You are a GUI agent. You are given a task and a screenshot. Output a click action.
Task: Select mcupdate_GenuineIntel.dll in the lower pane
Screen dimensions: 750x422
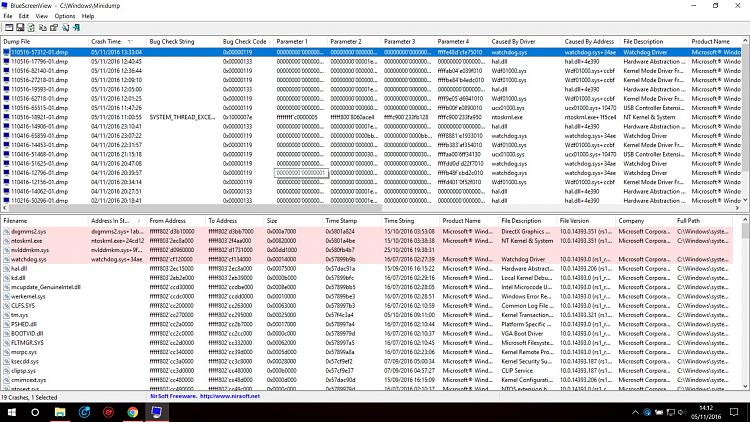point(46,287)
